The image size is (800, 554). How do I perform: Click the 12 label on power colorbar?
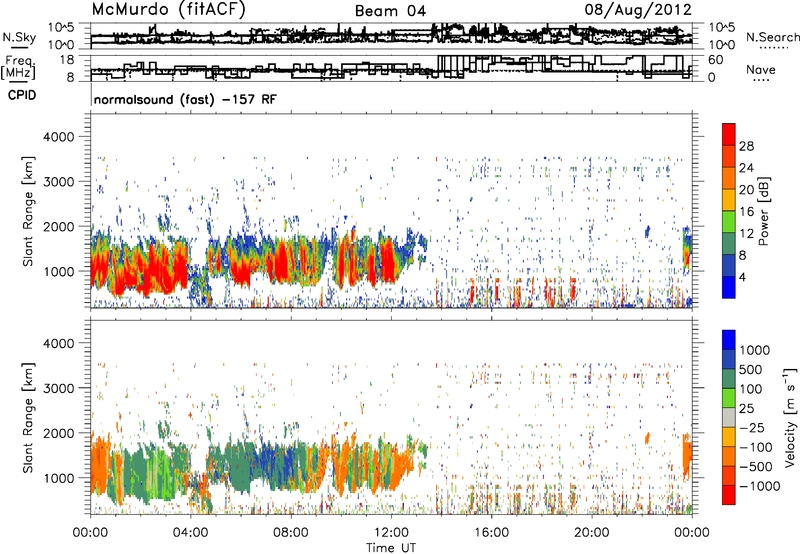[746, 234]
